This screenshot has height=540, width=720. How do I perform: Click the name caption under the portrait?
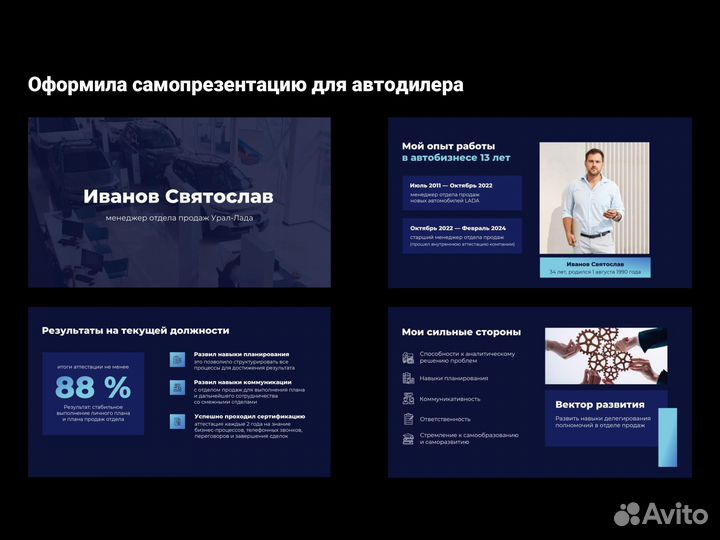tap(595, 267)
